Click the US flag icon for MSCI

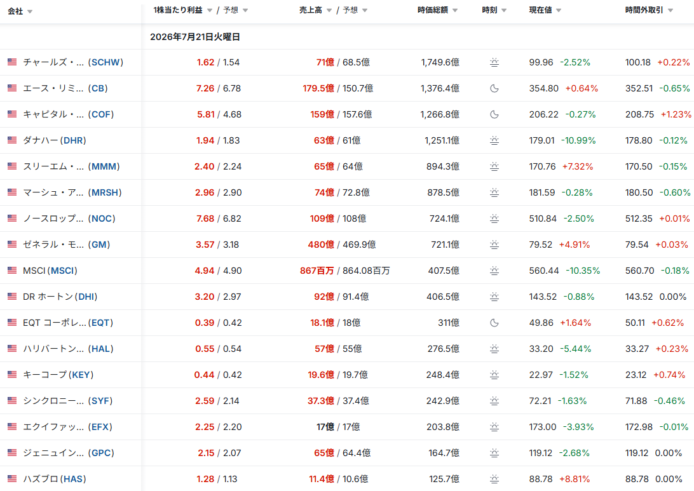[12, 271]
